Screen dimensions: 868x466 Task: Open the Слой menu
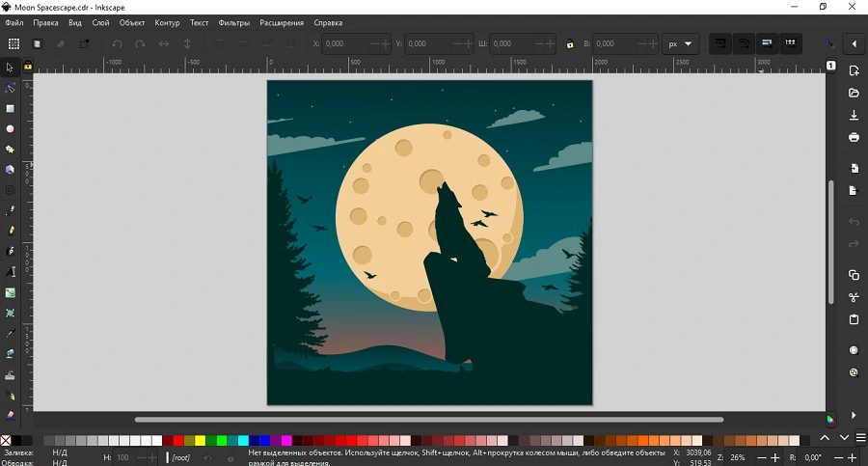(x=100, y=23)
